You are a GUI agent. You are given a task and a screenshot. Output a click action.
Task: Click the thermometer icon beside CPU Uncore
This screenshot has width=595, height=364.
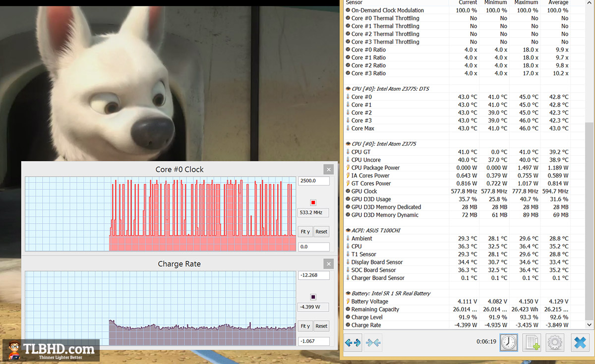[x=348, y=160]
